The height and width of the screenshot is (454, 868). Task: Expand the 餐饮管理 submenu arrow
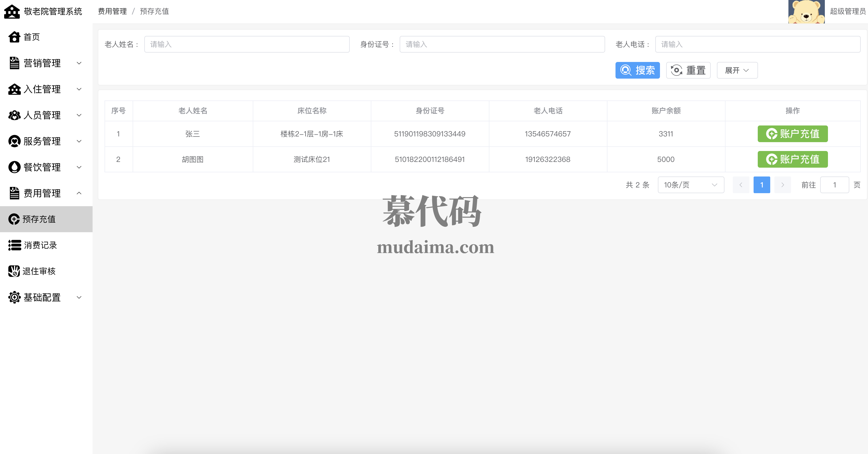pos(79,167)
